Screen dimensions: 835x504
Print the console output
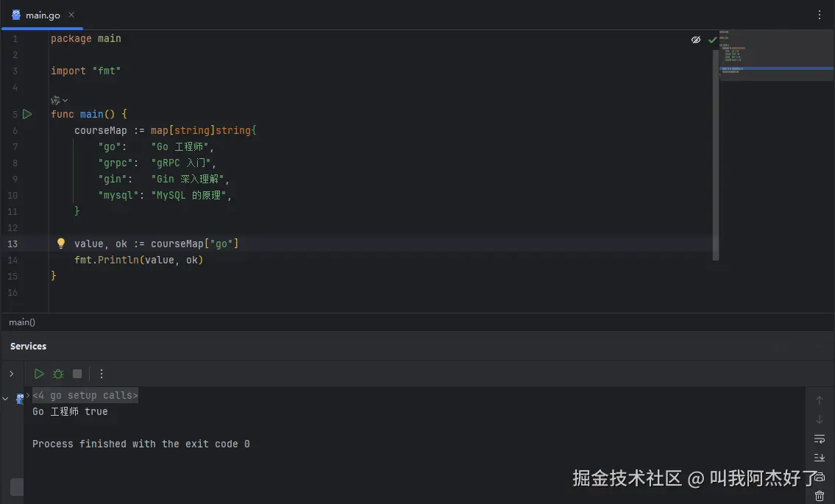[820, 477]
